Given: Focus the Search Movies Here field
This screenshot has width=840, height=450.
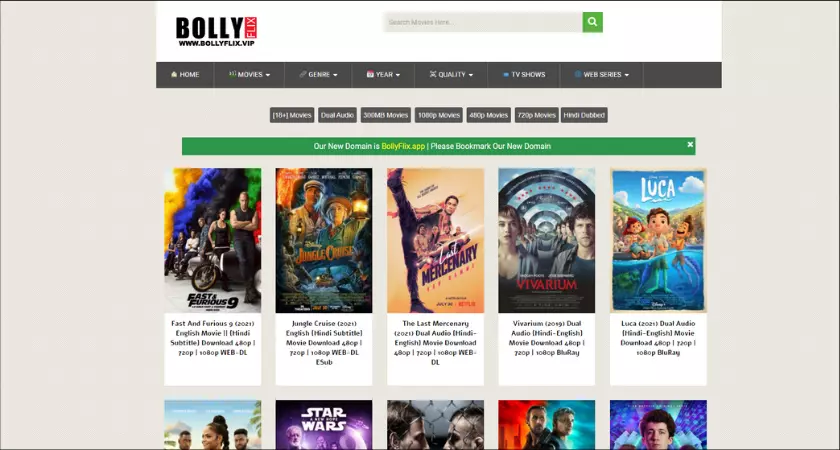Looking at the screenshot, I should click(x=483, y=22).
